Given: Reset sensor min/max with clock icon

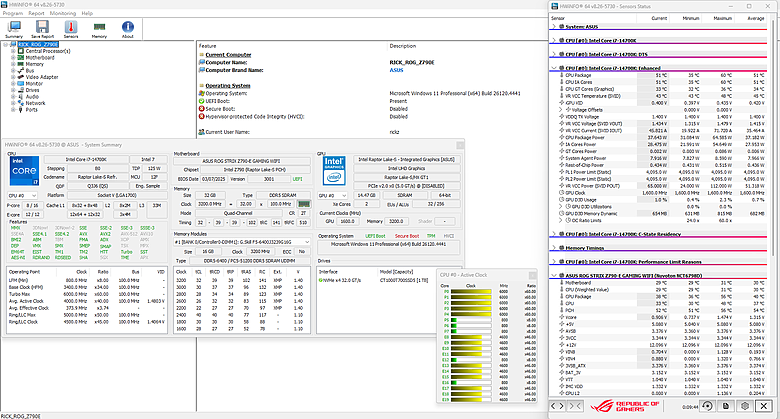Looking at the screenshot, I should pyautogui.click(x=707, y=406).
